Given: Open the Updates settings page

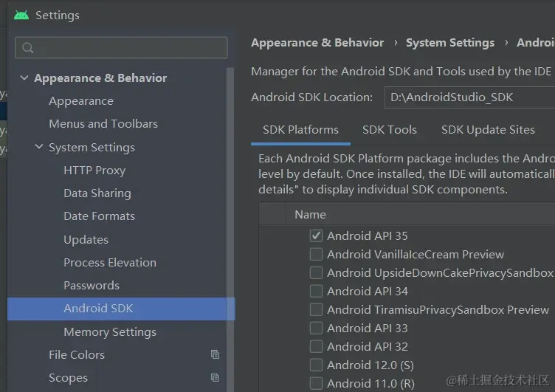Looking at the screenshot, I should pos(86,240).
